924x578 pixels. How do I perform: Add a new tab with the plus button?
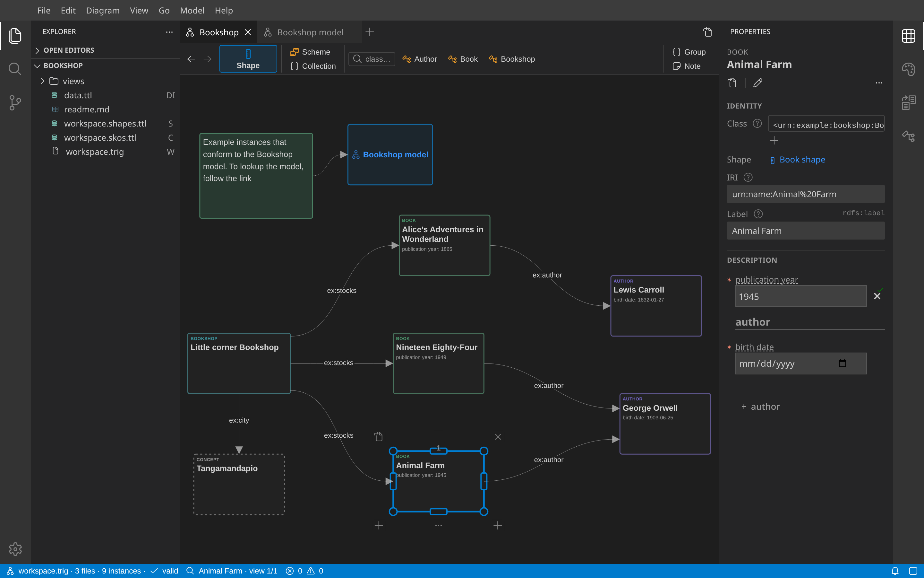point(370,32)
